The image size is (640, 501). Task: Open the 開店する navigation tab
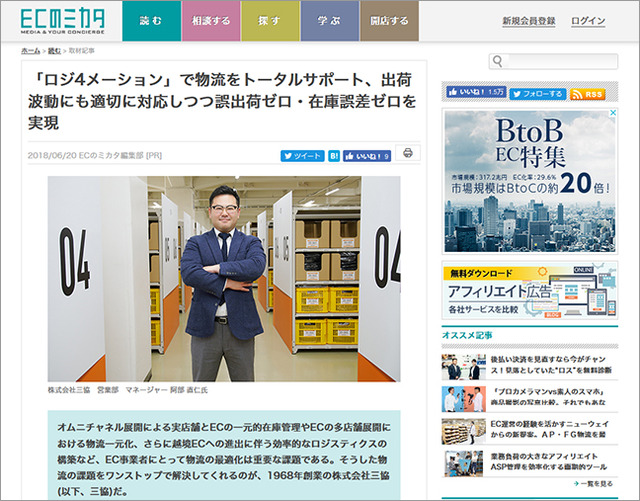pos(389,21)
